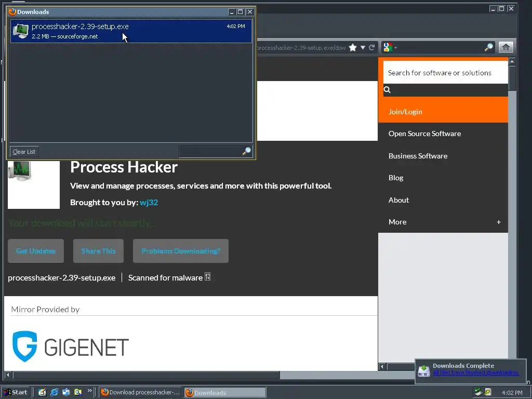
Task: Launch Internet Explorer from quick launch
Action: (54, 392)
